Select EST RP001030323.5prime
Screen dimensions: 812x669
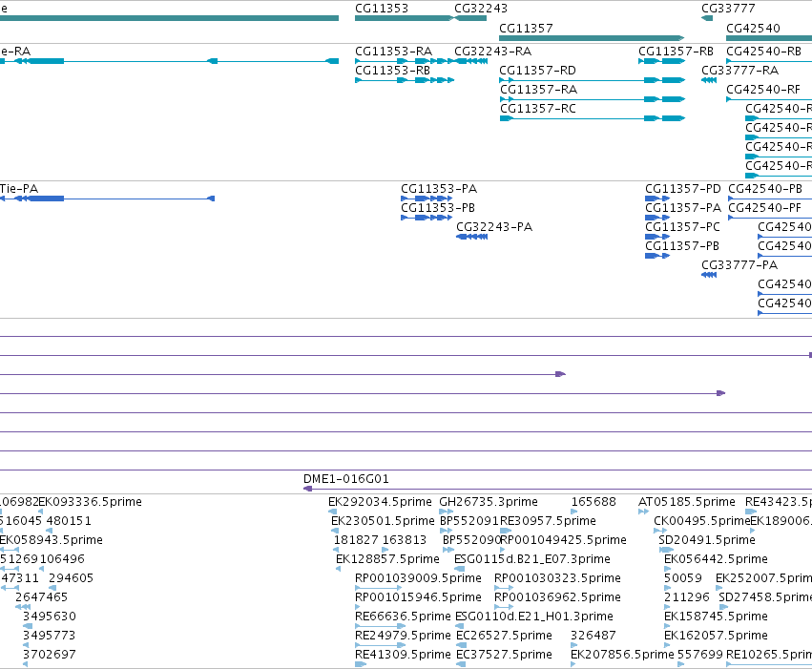pyautogui.click(x=557, y=578)
